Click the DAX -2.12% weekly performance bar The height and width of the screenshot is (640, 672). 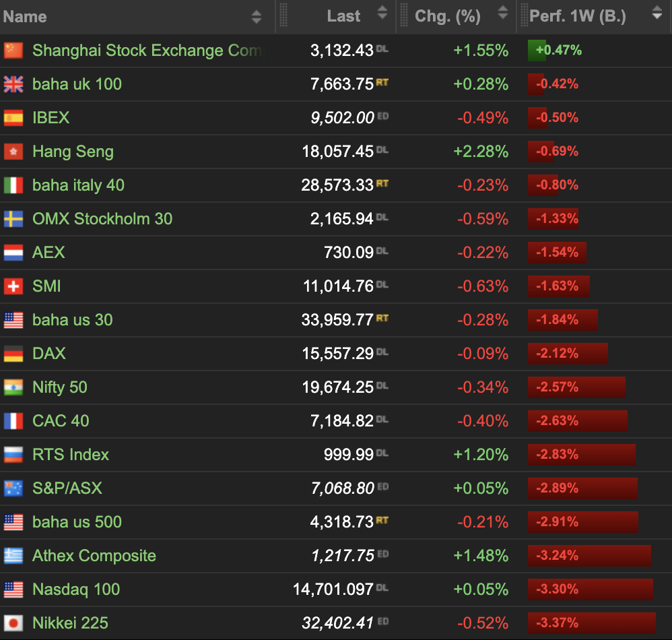(568, 354)
